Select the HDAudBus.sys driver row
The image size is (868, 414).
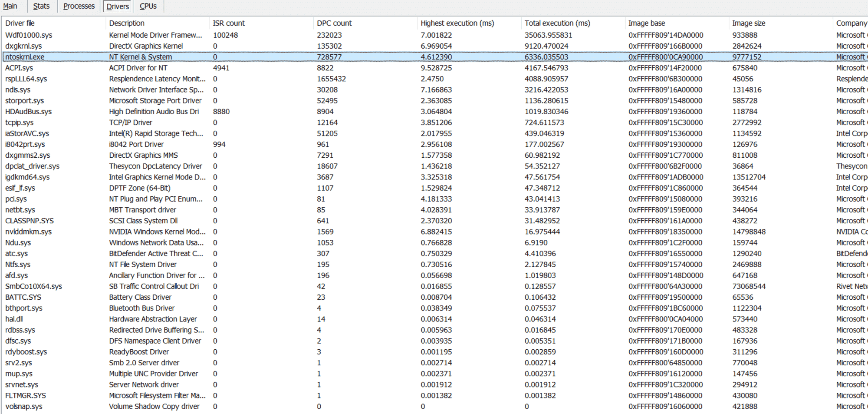[x=435, y=112]
